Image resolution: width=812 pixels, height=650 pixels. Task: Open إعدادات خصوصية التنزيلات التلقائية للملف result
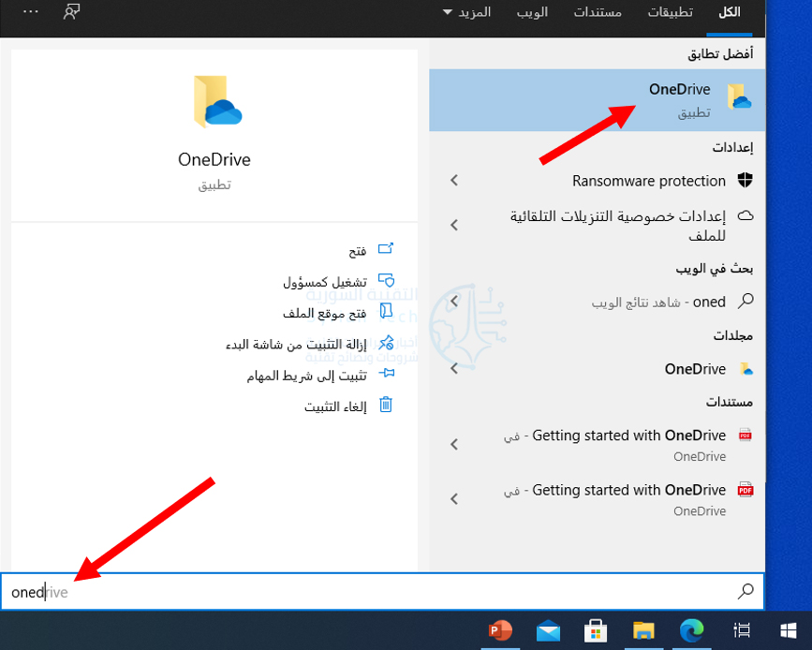618,226
